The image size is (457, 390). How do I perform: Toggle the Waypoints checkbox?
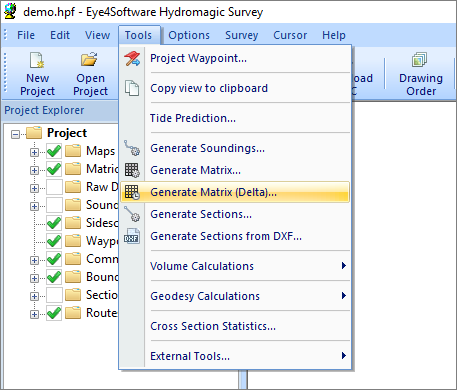point(54,241)
